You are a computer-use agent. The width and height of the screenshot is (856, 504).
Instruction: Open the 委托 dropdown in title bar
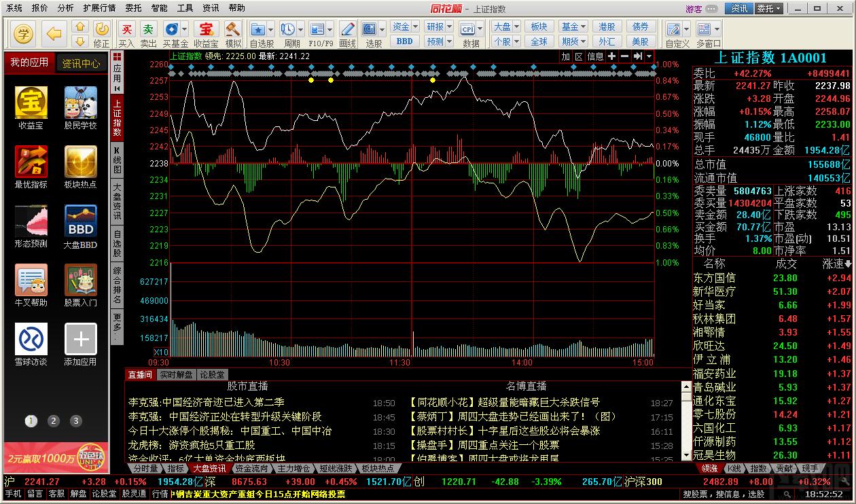click(769, 8)
